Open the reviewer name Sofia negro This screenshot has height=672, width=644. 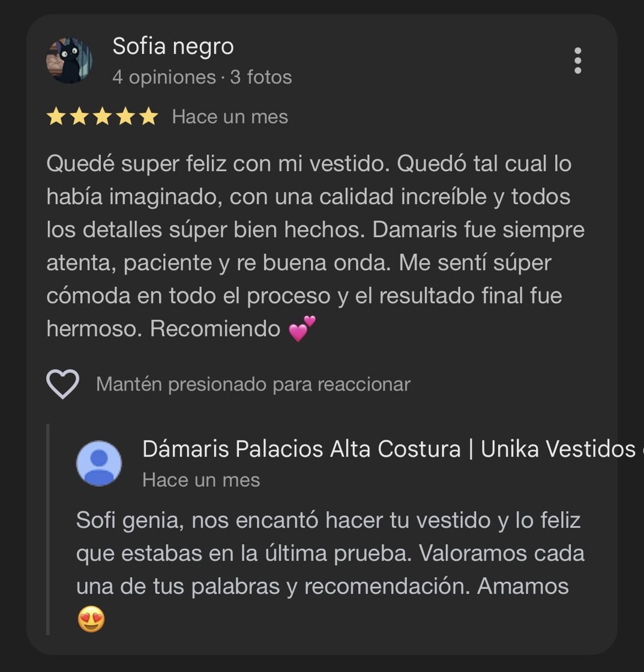click(x=173, y=46)
